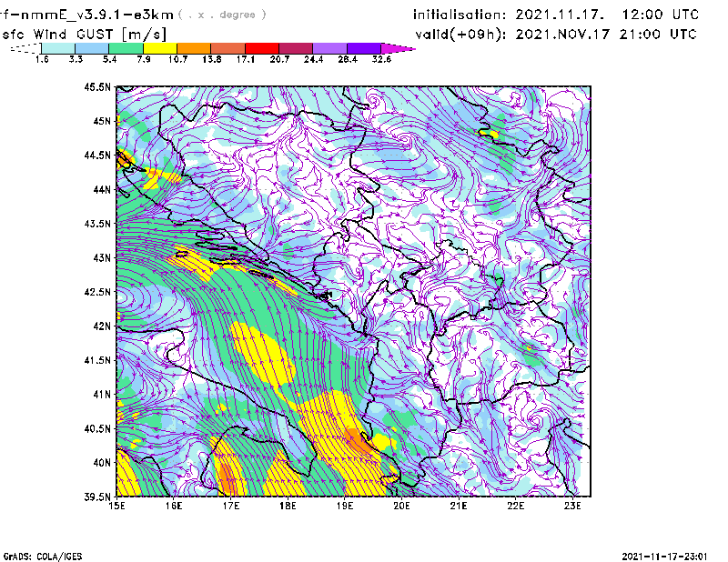Click the '41.5N' latitude label

click(97, 360)
